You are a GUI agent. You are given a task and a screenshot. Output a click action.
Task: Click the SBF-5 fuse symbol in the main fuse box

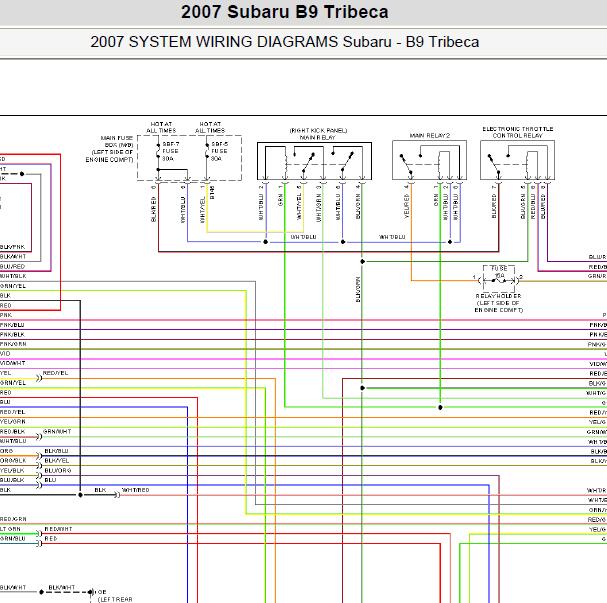[x=207, y=151]
